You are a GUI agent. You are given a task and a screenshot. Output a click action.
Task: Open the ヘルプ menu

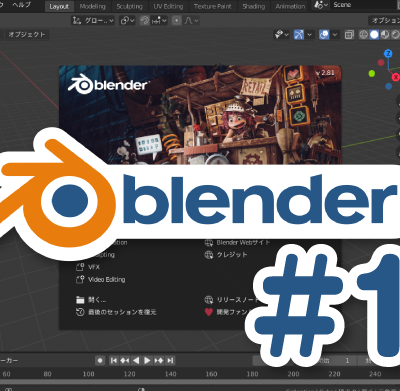click(x=21, y=5)
